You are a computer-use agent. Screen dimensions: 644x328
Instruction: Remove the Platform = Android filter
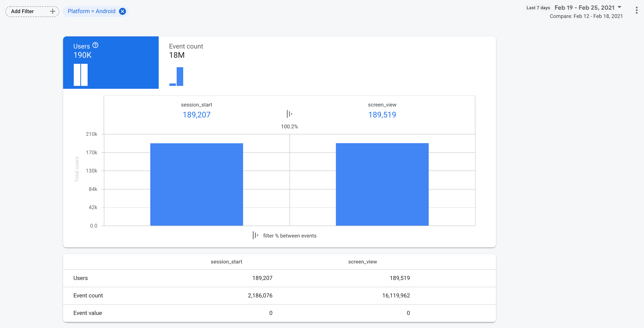click(x=122, y=11)
